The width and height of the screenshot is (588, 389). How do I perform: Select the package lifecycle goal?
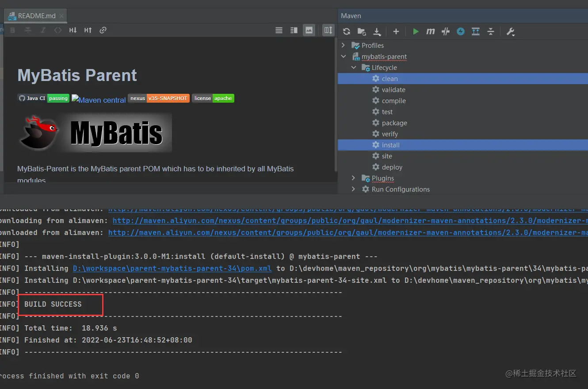click(463, 123)
